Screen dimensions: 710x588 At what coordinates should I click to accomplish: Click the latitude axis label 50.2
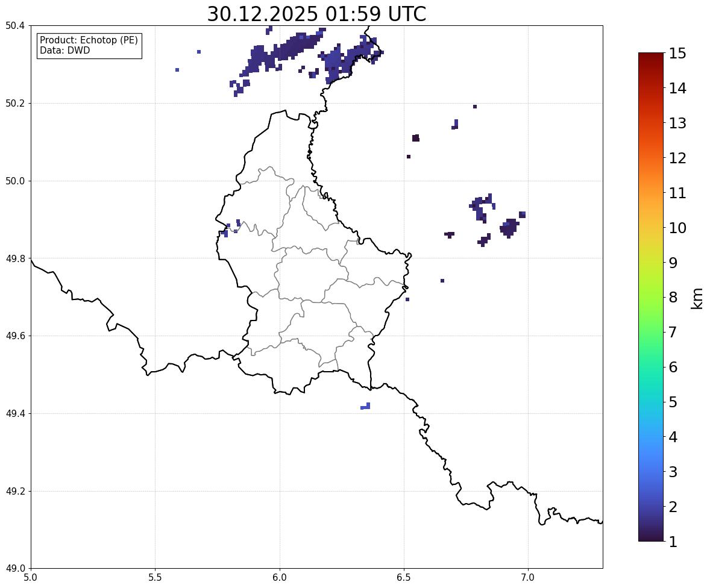pos(14,103)
